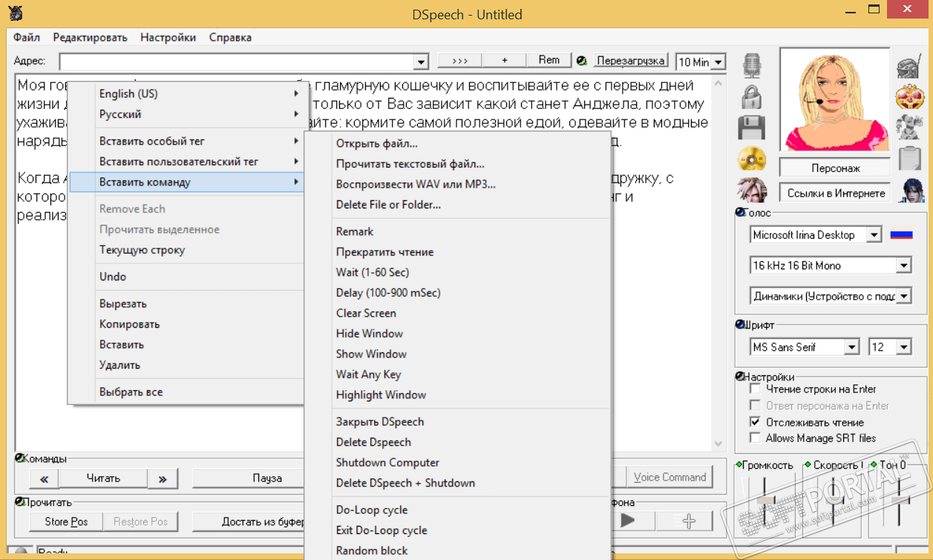This screenshot has height=560, width=933.
Task: Click the round icon beside Шрифт label
Action: (x=739, y=325)
